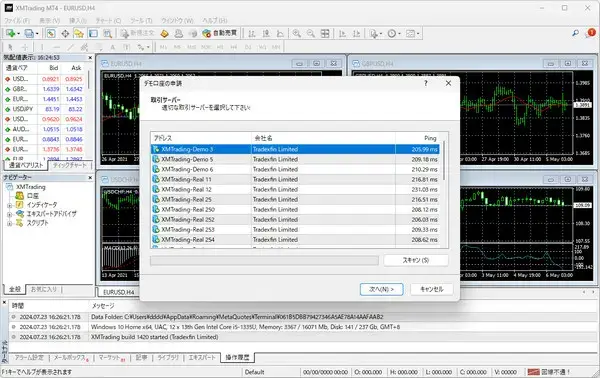Toggle 自動売買 auto trading button
The image size is (600, 378).
[x=220, y=34]
